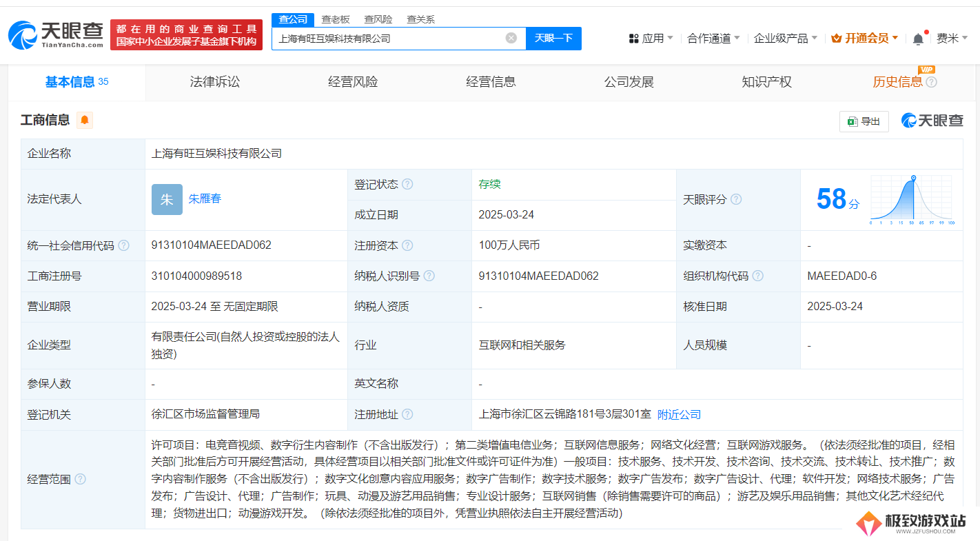Click the 导出 export button
980x541 pixels.
[864, 121]
